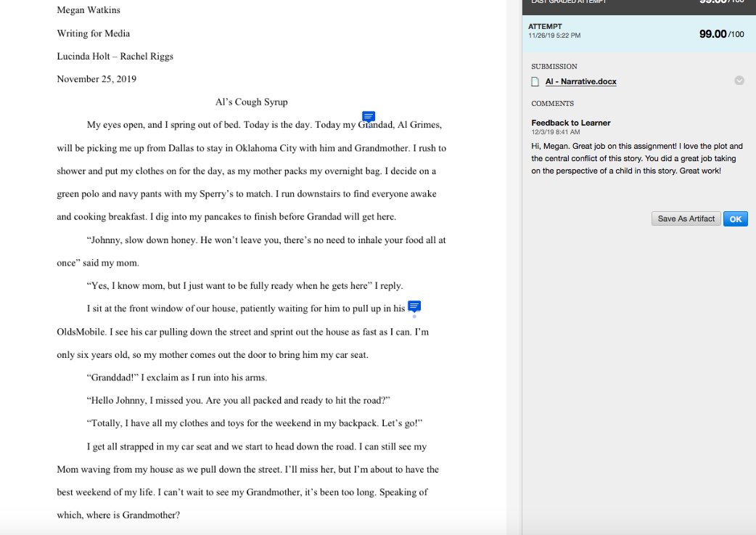Click the word 'OldsMobile' in the essay

(81, 332)
